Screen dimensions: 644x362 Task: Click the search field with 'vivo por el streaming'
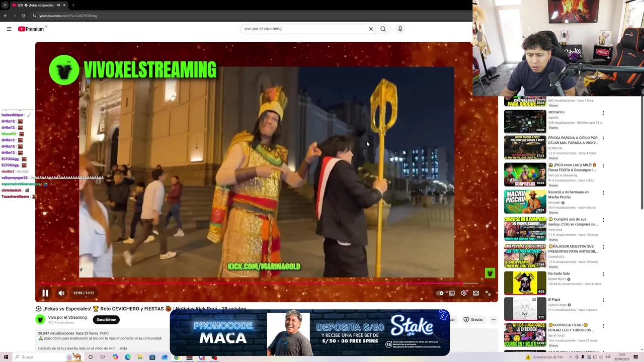pyautogui.click(x=304, y=29)
